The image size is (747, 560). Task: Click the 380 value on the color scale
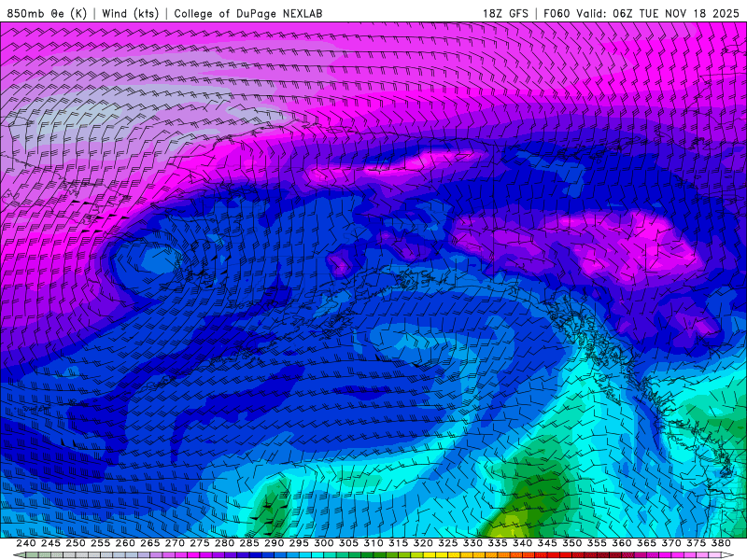pyautogui.click(x=721, y=543)
